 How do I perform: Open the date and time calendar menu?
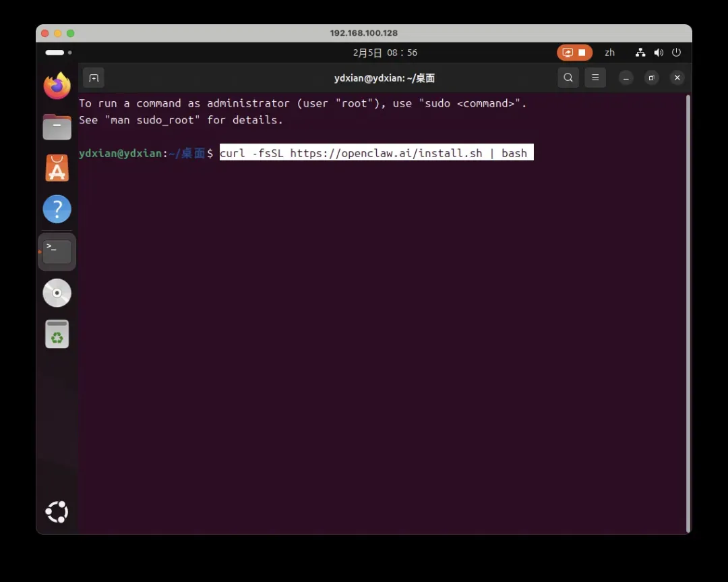tap(385, 53)
